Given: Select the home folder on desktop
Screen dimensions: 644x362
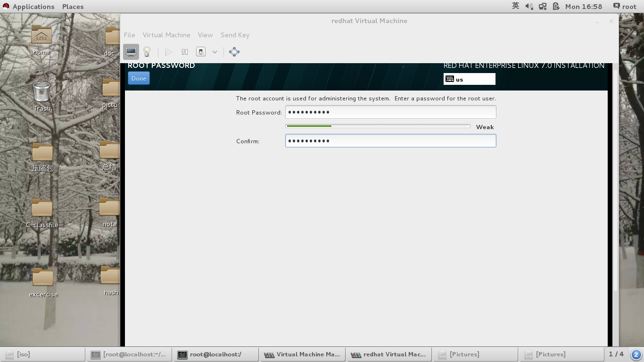Looking at the screenshot, I should point(41,41).
